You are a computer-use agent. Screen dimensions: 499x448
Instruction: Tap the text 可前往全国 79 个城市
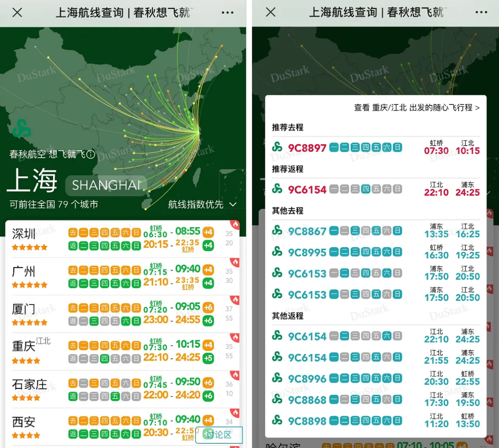point(54,204)
